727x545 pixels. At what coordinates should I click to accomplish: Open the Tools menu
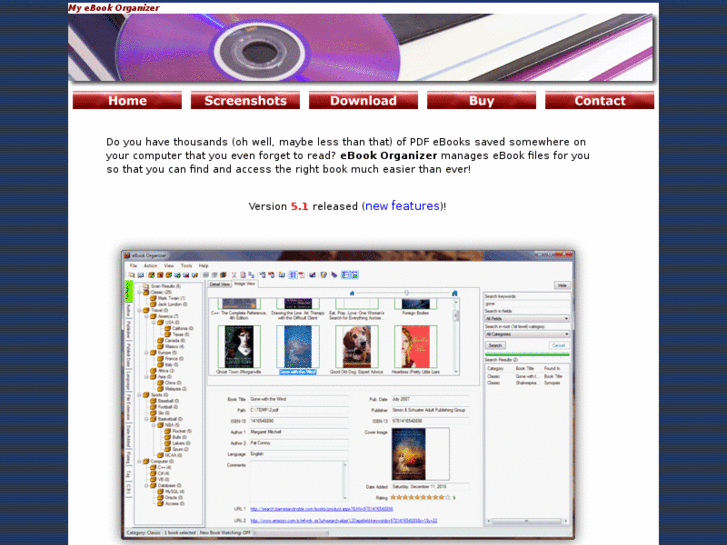coord(186,266)
